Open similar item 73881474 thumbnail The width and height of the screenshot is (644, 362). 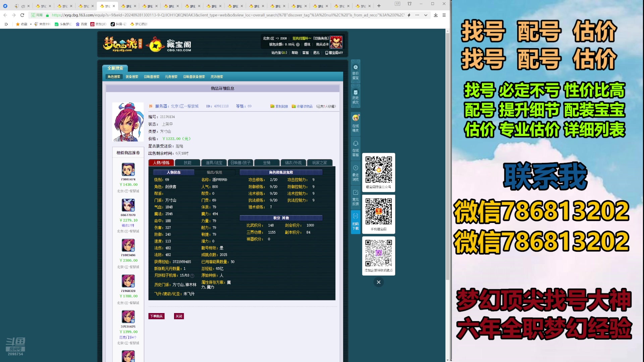tap(128, 170)
